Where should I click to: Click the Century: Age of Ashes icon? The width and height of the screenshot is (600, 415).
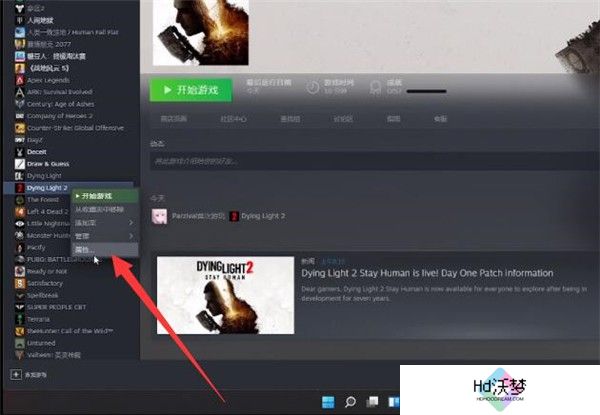[20, 104]
